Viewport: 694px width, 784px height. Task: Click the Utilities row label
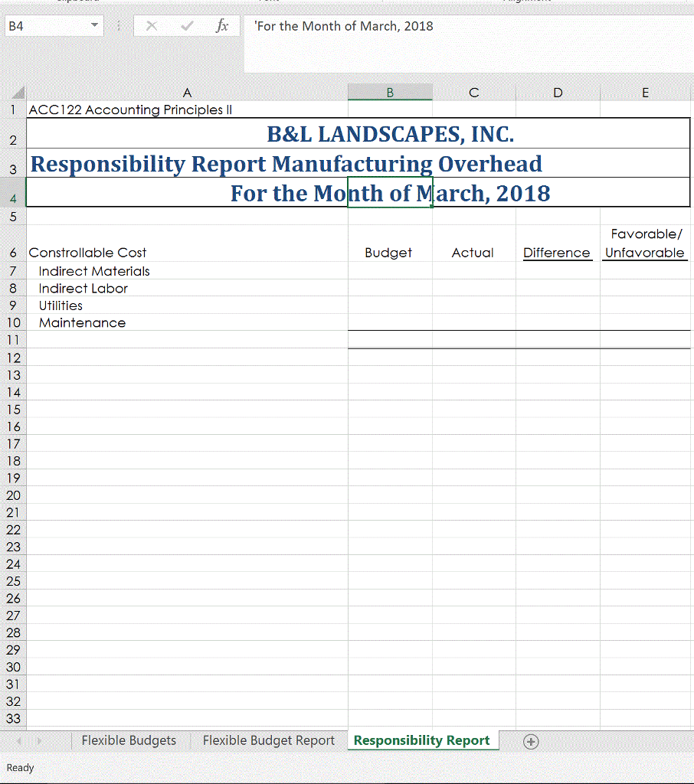tap(61, 305)
